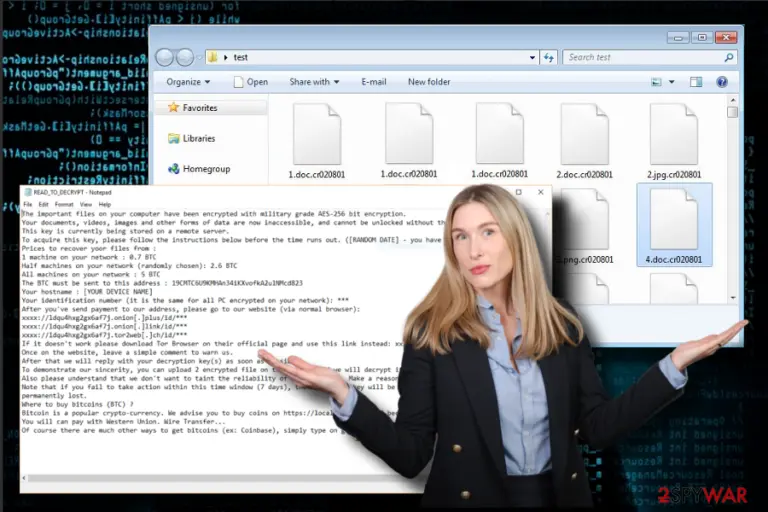Expand the Share with dropdown

(x=314, y=82)
